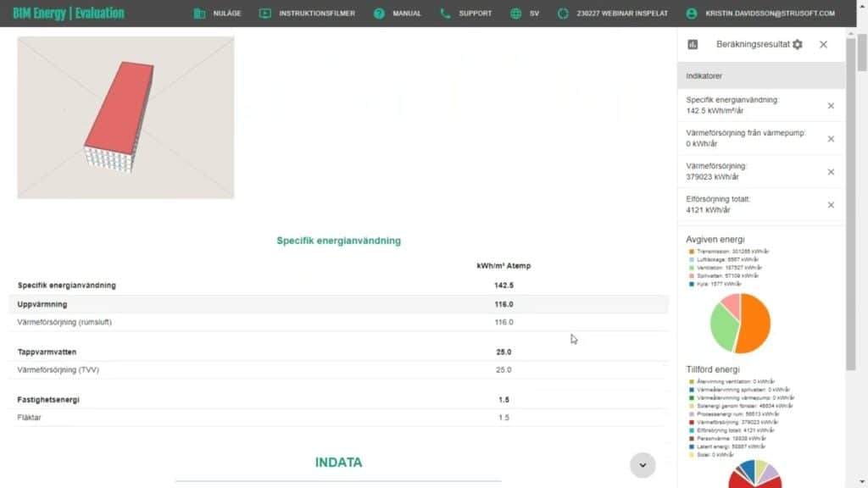Image resolution: width=868 pixels, height=488 pixels.
Task: Click the round chevron-down scroll button
Action: pos(643,465)
